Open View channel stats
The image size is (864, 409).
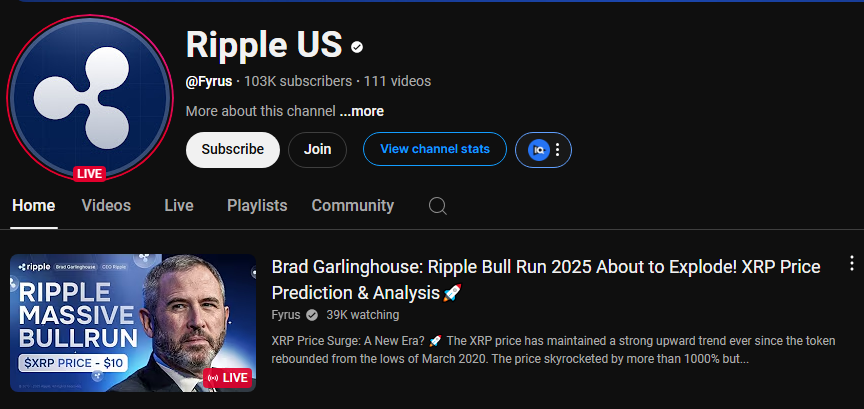click(x=435, y=149)
